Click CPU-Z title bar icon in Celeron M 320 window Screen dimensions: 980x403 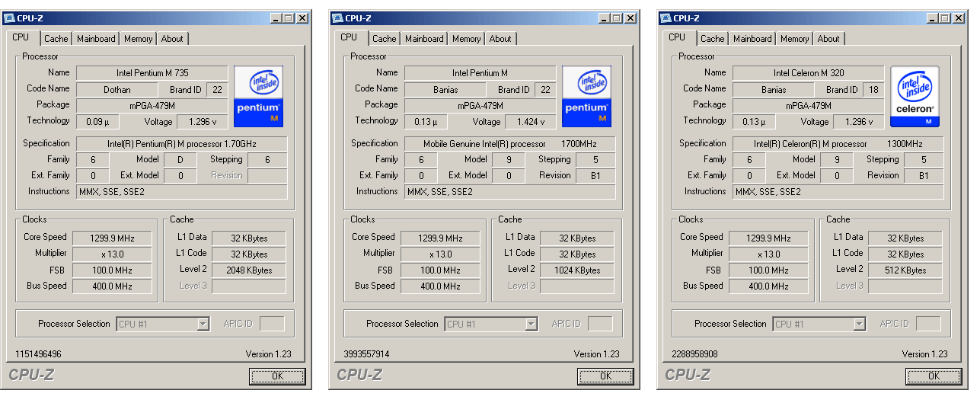[x=666, y=18]
